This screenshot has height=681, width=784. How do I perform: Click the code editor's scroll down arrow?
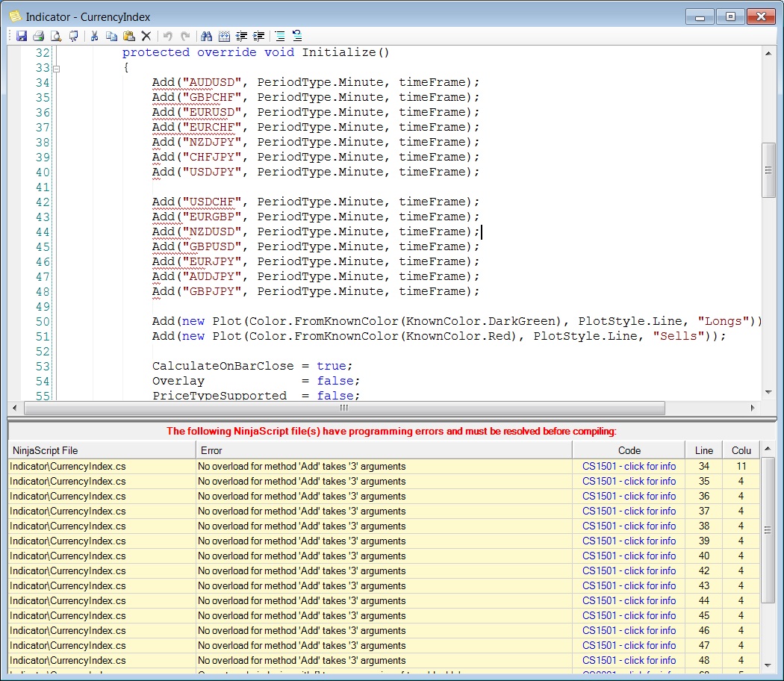(768, 393)
